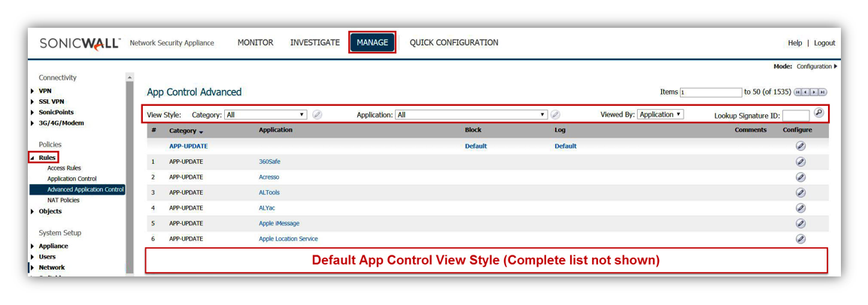
Task: Click configure icon next to Category dropdown
Action: pos(317,115)
